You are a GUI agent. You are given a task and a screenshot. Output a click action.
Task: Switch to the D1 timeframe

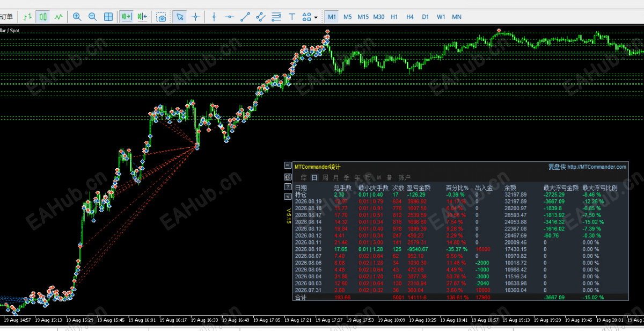click(426, 17)
